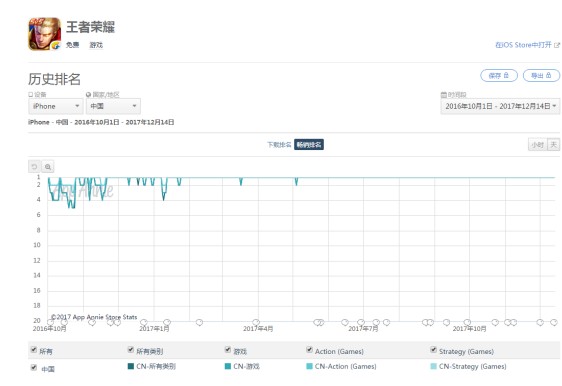Click the chart reset (undo) icon
562x386 pixels.
click(34, 167)
